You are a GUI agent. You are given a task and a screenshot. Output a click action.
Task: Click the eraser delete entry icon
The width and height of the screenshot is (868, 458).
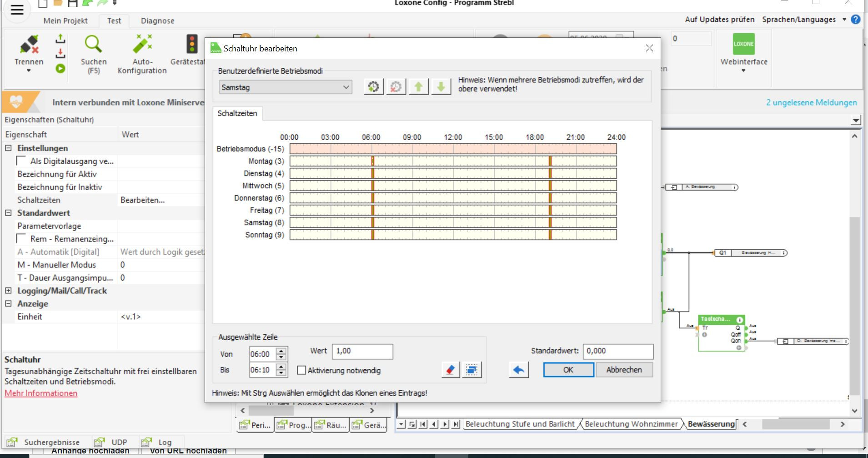pos(450,370)
